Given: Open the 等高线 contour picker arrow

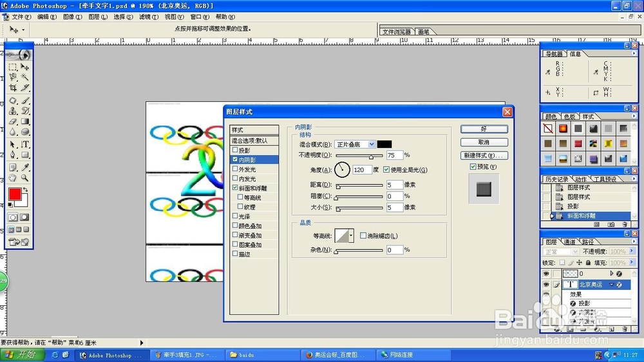Looking at the screenshot, I should (x=351, y=236).
